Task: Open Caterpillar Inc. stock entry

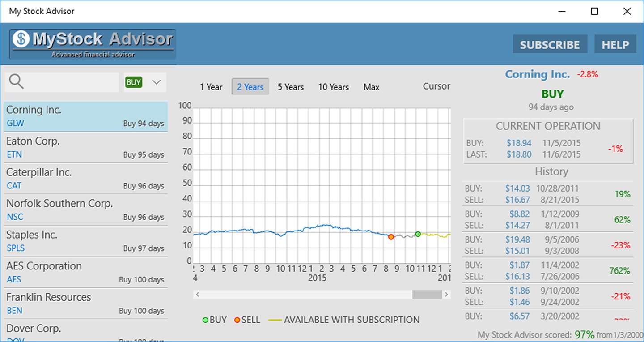Action: point(85,179)
